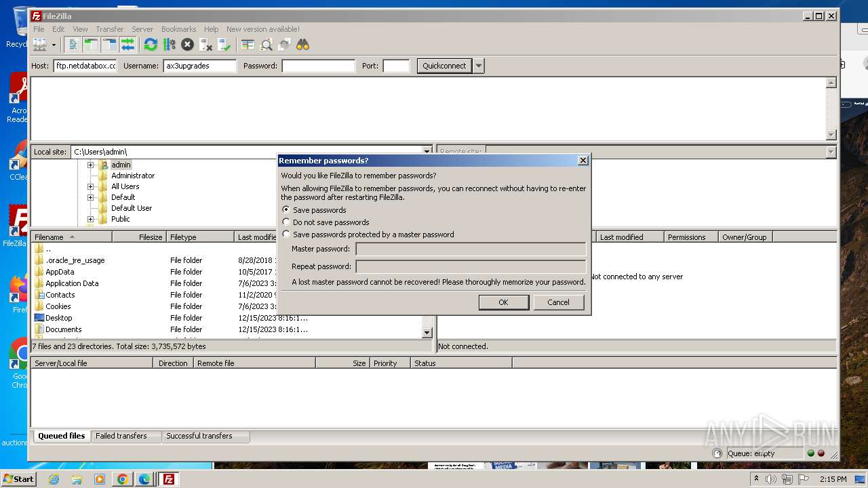The image size is (868, 488).
Task: Reconnect to last server icon
Action: click(x=224, y=45)
